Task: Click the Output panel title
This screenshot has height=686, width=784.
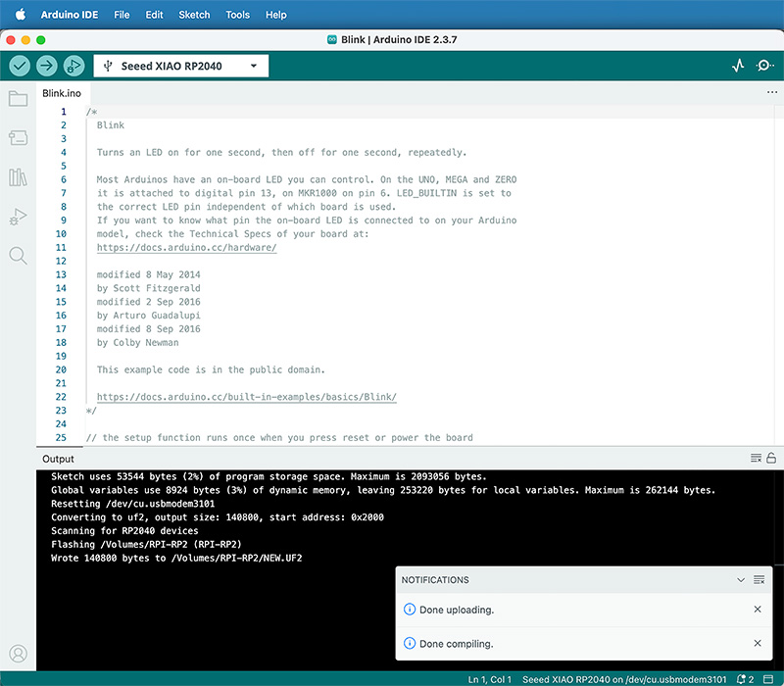Action: [x=58, y=459]
